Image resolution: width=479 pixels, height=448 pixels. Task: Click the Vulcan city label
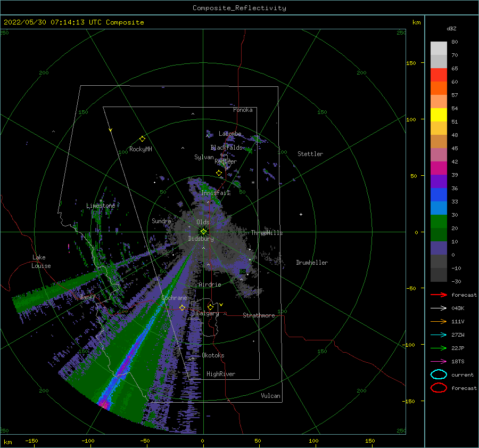tap(270, 396)
